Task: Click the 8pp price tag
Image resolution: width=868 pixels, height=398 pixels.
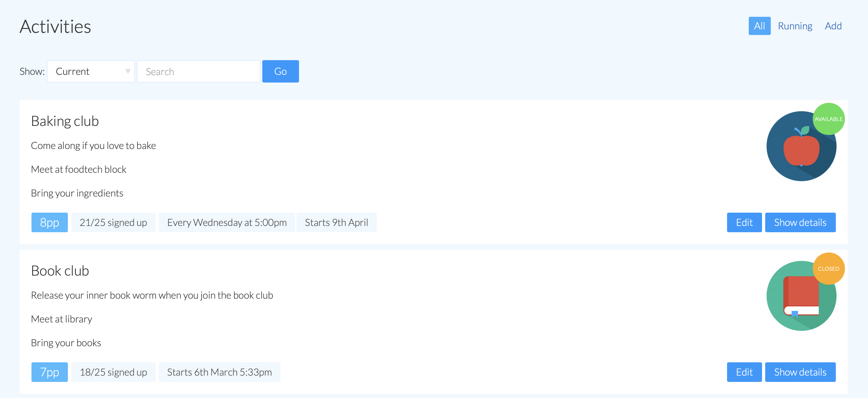Action: [49, 222]
